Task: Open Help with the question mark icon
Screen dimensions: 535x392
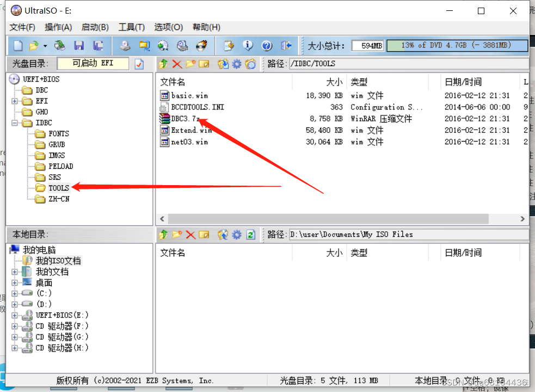Action: click(x=267, y=45)
